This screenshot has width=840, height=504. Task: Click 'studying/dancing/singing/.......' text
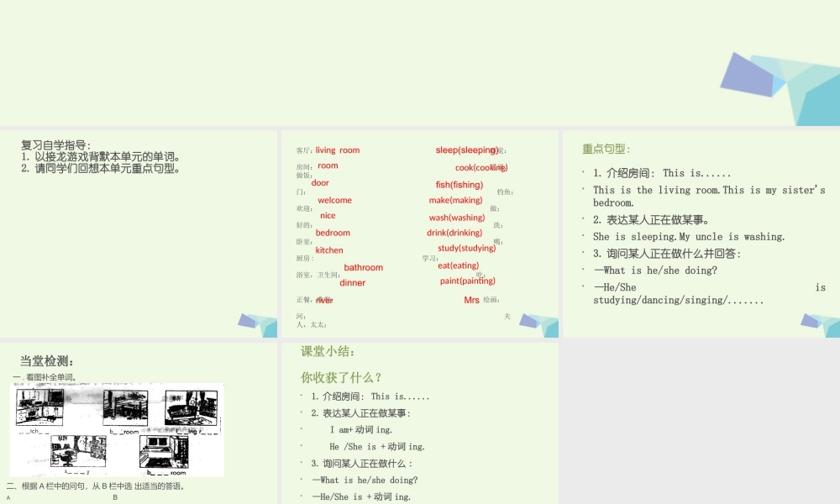click(x=678, y=300)
